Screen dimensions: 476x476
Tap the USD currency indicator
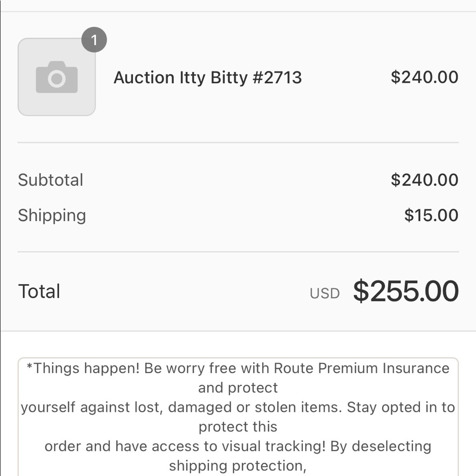pos(325,293)
